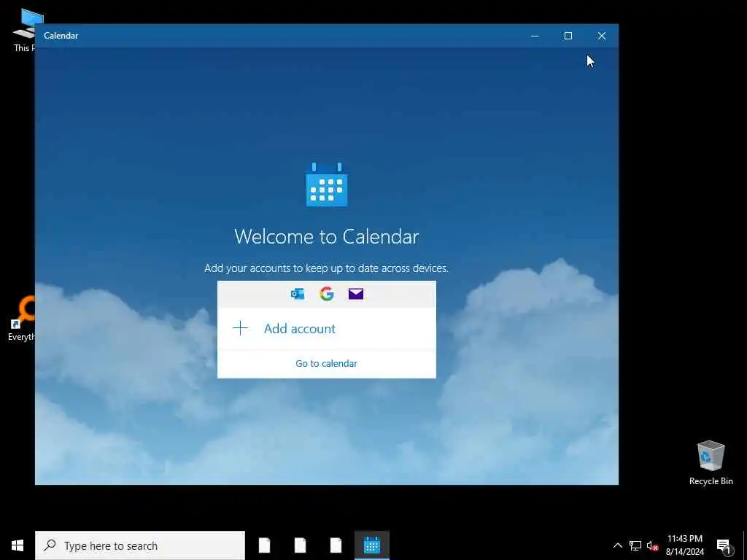This screenshot has width=747, height=560.
Task: Open second blank file taskbar icon
Action: pyautogui.click(x=300, y=545)
